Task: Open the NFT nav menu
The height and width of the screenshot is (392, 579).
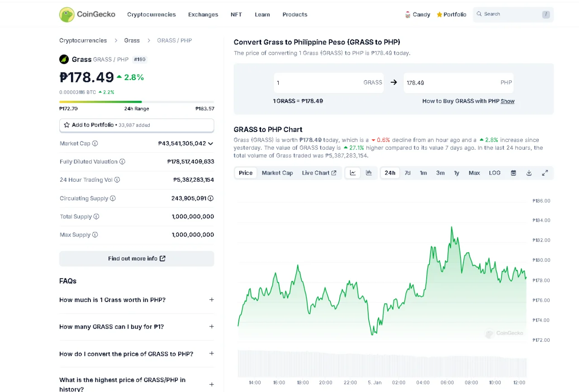Action: pos(236,14)
